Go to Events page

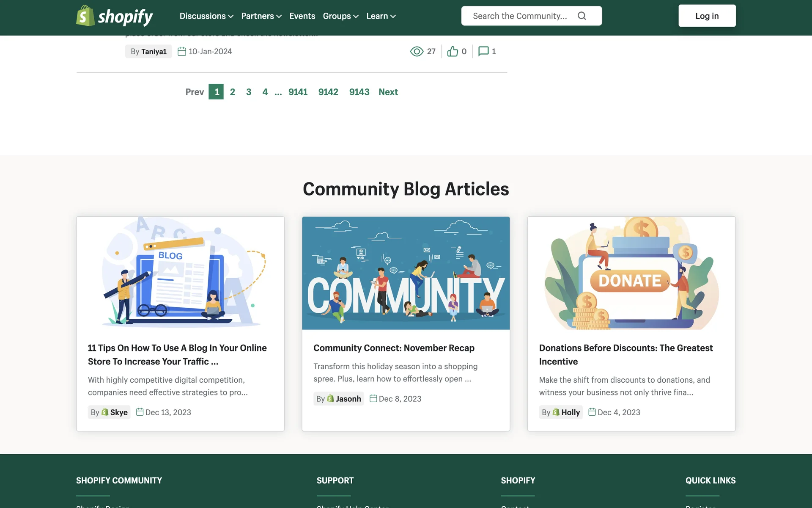coord(302,16)
